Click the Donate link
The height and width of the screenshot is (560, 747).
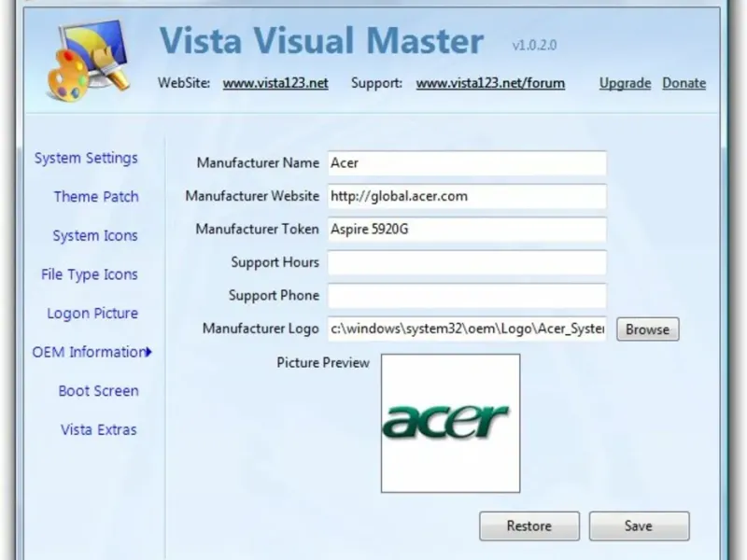point(684,83)
